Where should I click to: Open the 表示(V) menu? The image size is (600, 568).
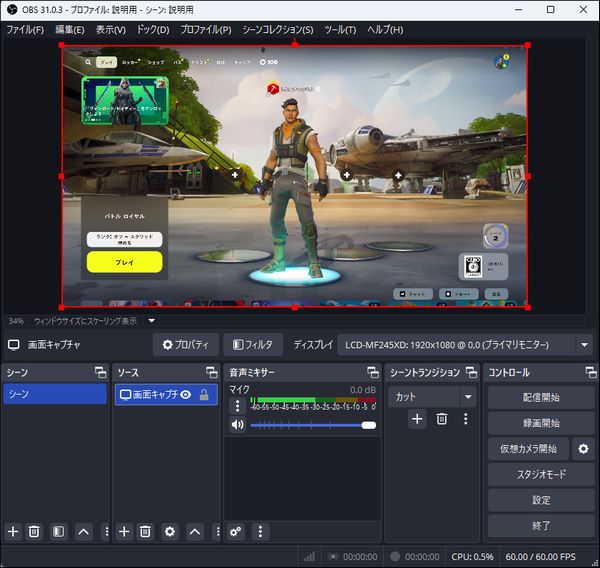111,29
